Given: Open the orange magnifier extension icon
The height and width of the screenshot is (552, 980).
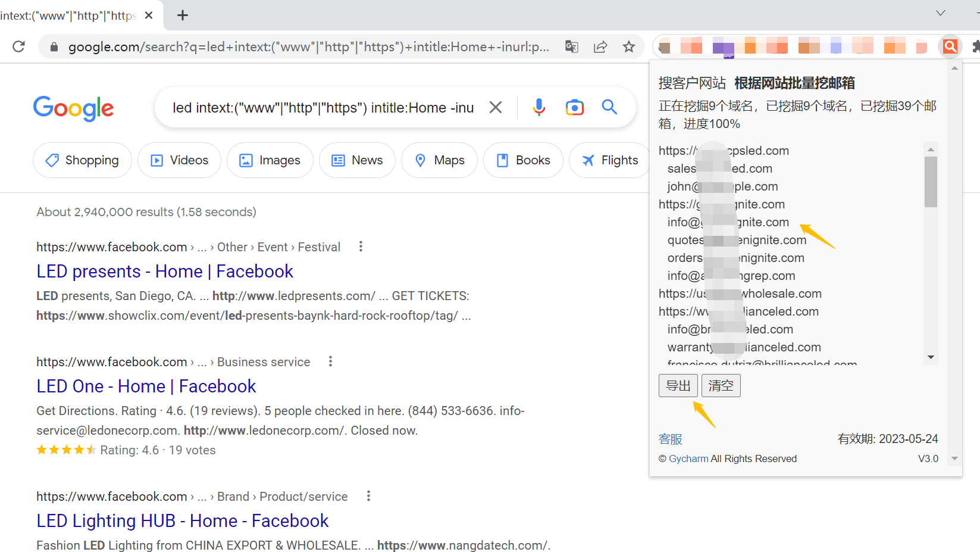Looking at the screenshot, I should click(950, 46).
